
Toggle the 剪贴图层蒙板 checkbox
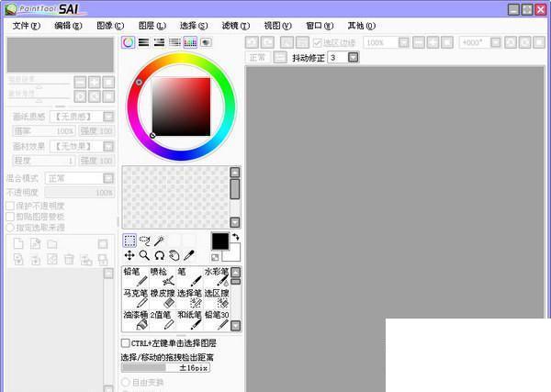(10, 217)
